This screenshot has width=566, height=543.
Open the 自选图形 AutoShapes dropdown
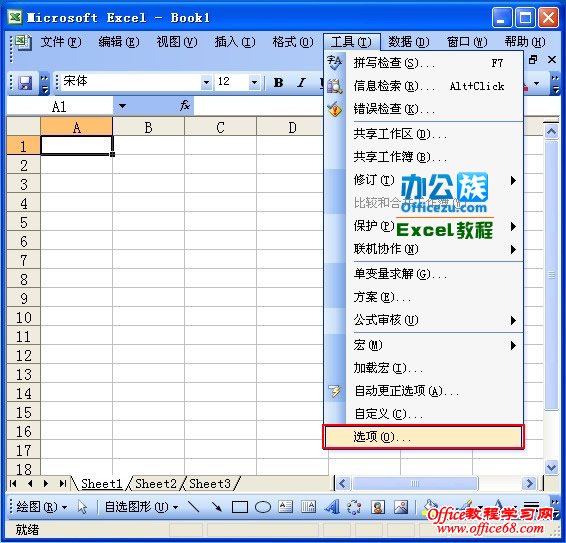pyautogui.click(x=175, y=507)
